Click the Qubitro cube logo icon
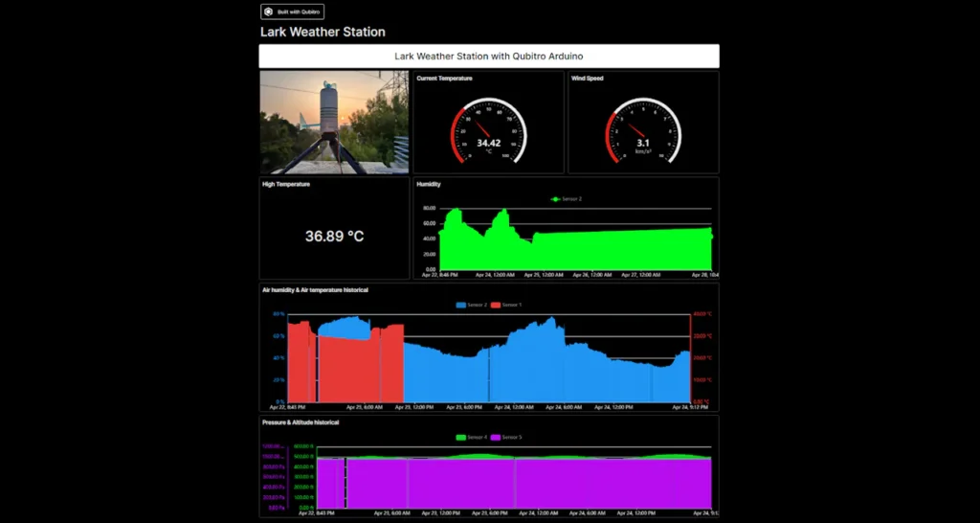980x523 pixels. click(268, 11)
